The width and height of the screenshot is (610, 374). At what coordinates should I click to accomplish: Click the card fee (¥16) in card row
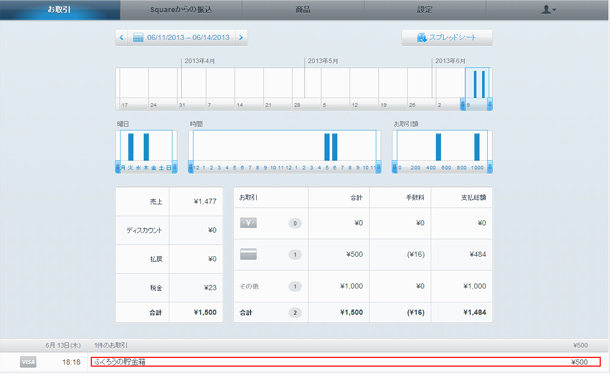[x=415, y=254]
